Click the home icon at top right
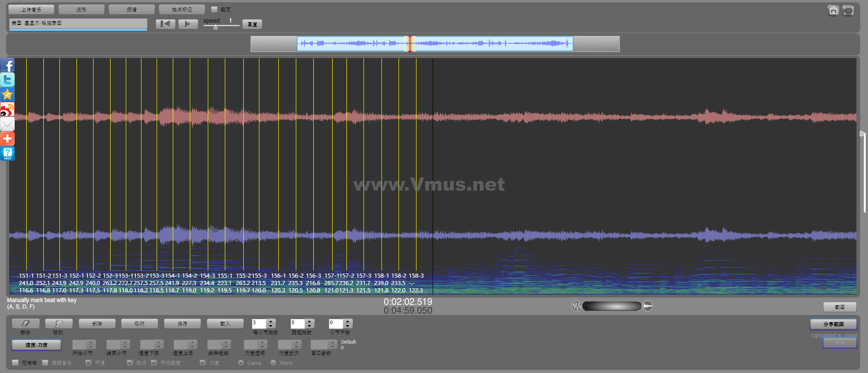 pyautogui.click(x=833, y=10)
